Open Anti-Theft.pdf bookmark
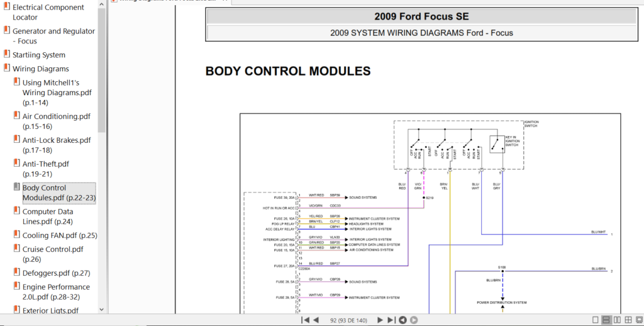This screenshot has height=326, width=644. click(x=45, y=169)
